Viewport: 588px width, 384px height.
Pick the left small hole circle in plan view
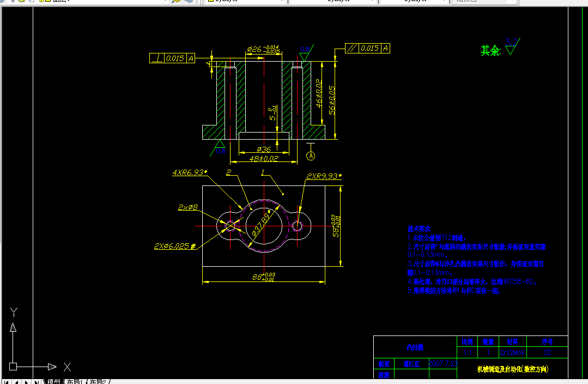point(231,226)
